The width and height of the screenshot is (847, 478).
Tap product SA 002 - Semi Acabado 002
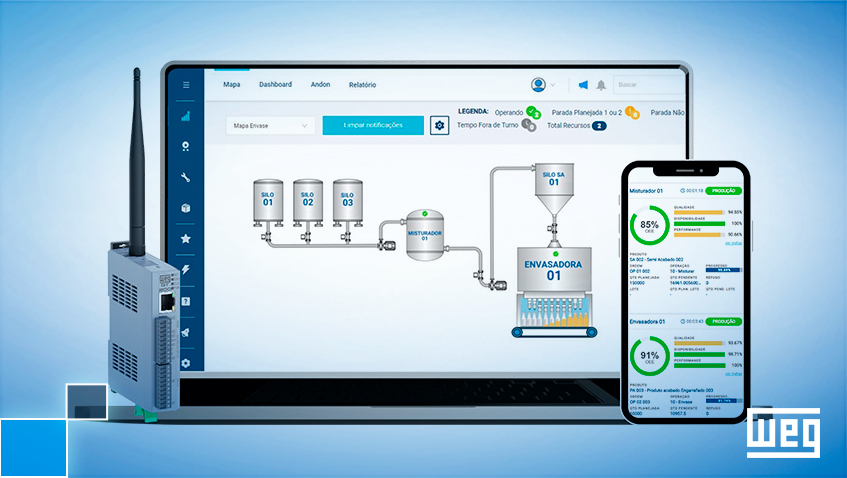(x=656, y=260)
